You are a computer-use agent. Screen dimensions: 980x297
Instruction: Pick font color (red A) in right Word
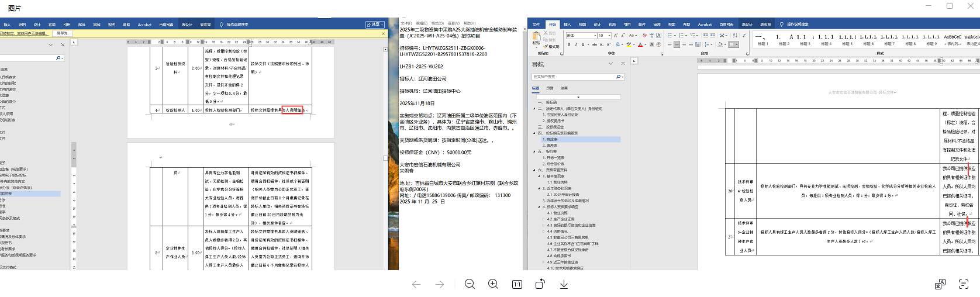point(640,44)
